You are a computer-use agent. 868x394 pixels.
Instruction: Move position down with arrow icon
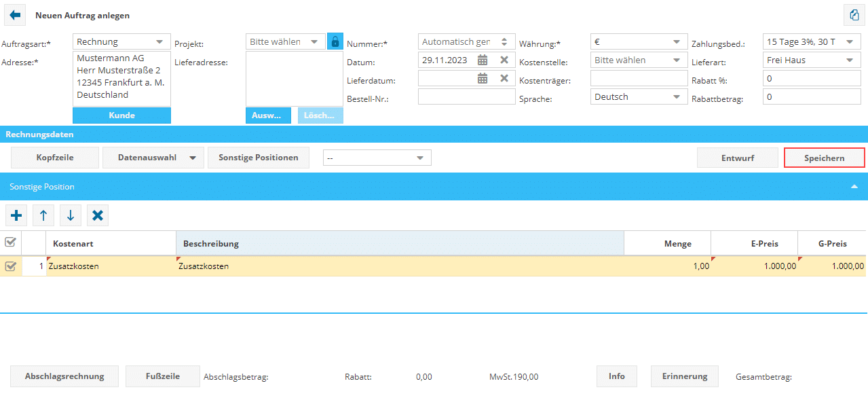pos(71,216)
